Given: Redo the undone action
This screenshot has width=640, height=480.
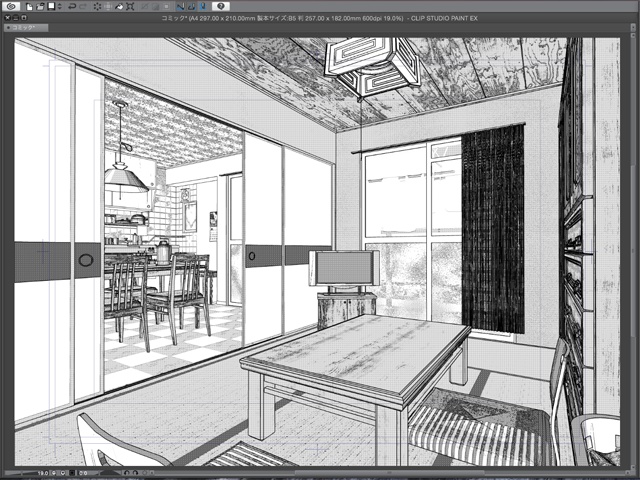Looking at the screenshot, I should click(x=83, y=7).
